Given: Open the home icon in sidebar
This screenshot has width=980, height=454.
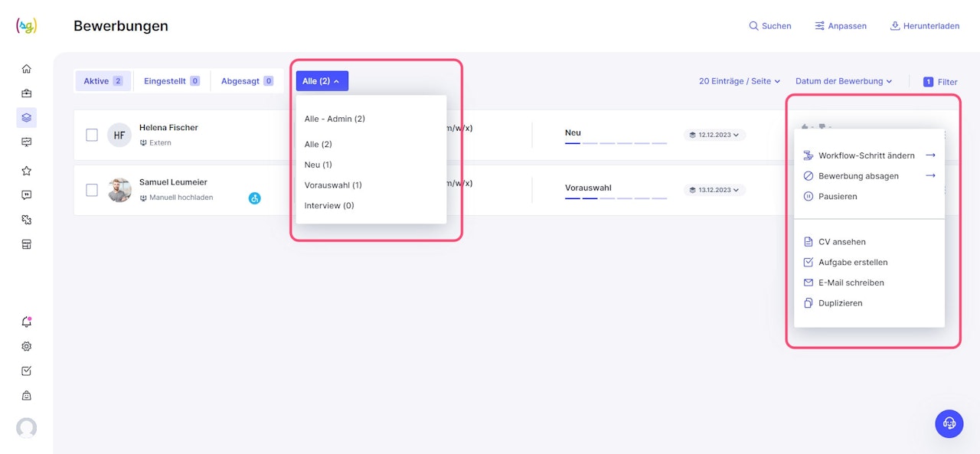Looking at the screenshot, I should [x=27, y=69].
